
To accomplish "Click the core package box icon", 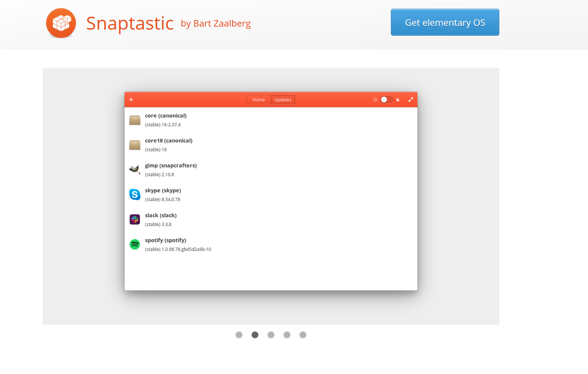I will tap(135, 120).
